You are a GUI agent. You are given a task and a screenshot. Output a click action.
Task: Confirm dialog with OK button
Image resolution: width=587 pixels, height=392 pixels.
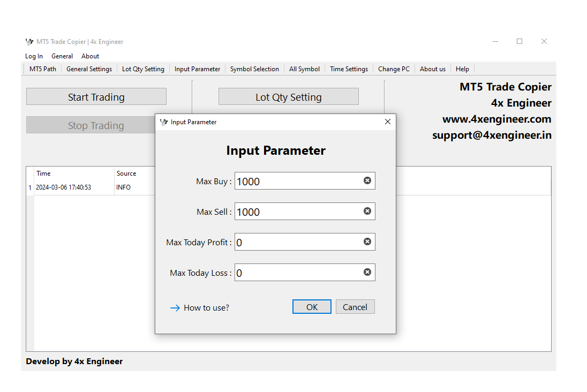click(312, 307)
